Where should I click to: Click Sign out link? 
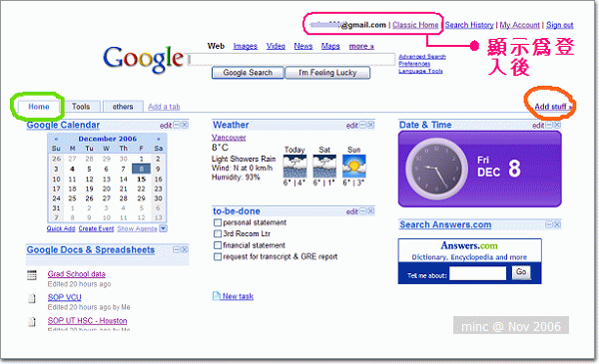point(560,25)
